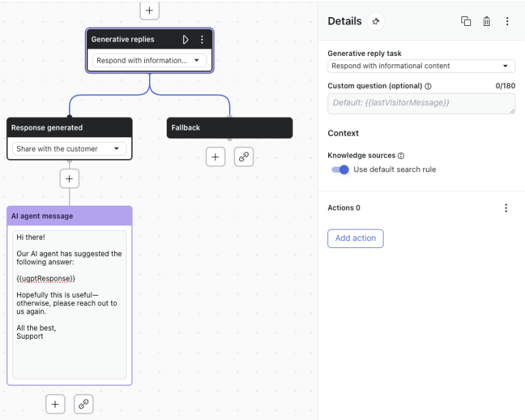Click the play icon on Generative replies node
Screen dimensions: 525x420
pos(185,40)
